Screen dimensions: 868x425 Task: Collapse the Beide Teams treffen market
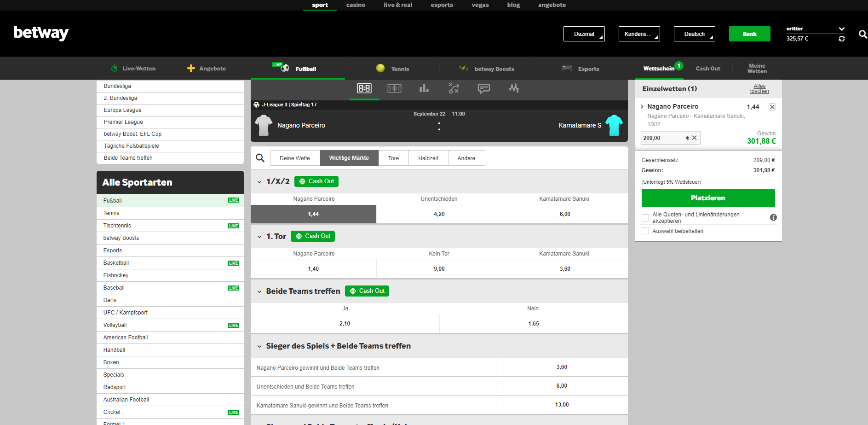259,291
